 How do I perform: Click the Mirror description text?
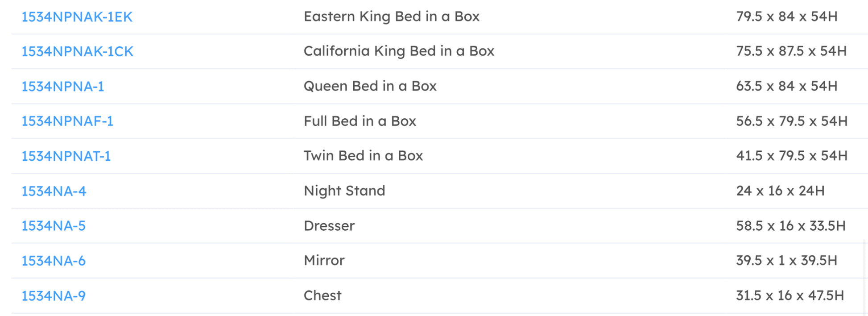click(324, 261)
